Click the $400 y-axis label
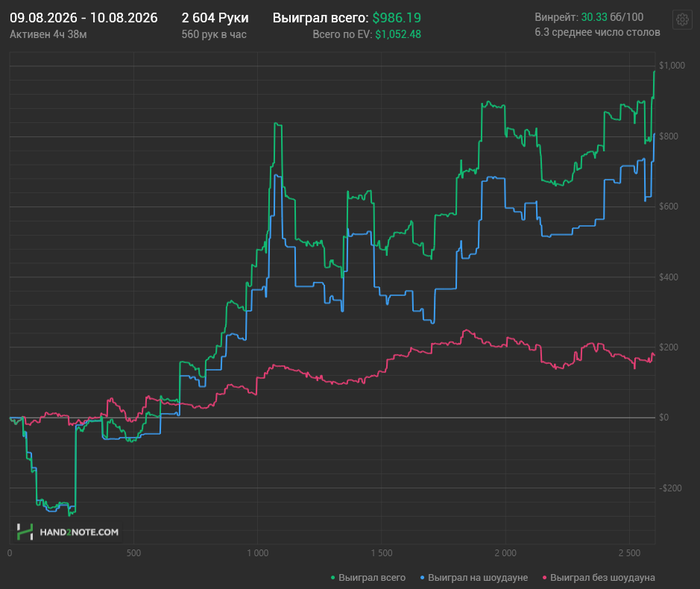This screenshot has height=589, width=700. [668, 277]
